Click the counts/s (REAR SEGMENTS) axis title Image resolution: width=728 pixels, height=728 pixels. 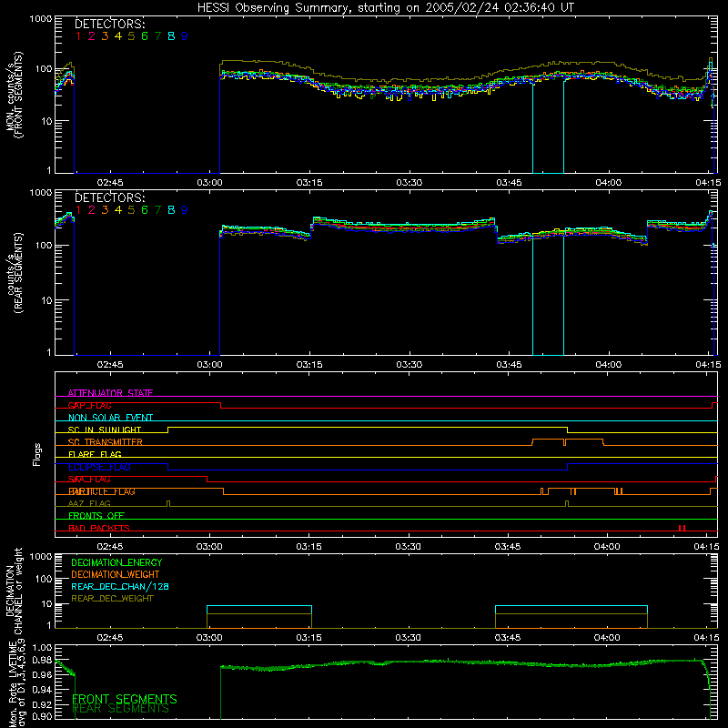(14, 272)
